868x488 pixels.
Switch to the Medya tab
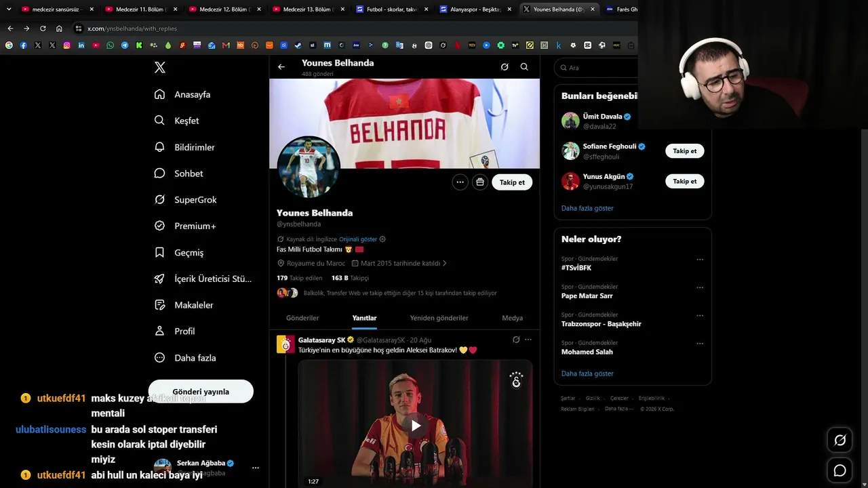[512, 318]
